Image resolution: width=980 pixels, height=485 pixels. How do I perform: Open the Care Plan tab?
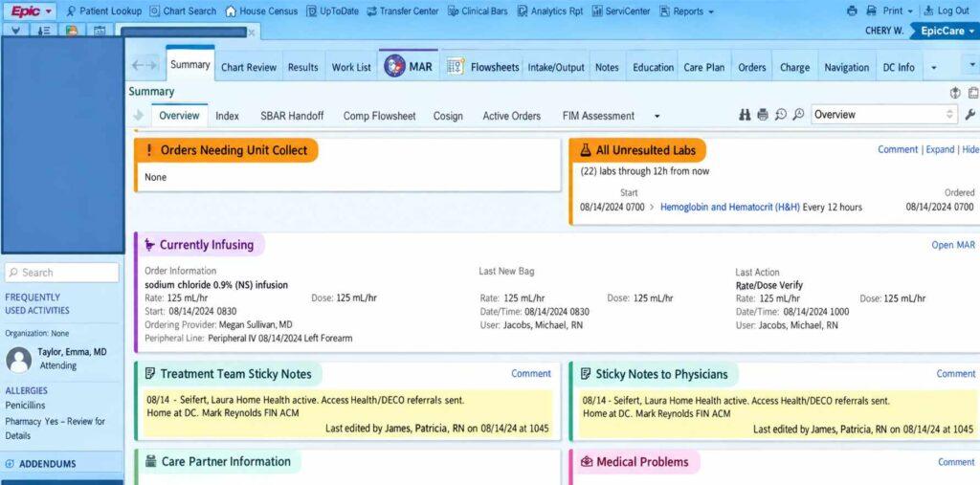point(704,68)
